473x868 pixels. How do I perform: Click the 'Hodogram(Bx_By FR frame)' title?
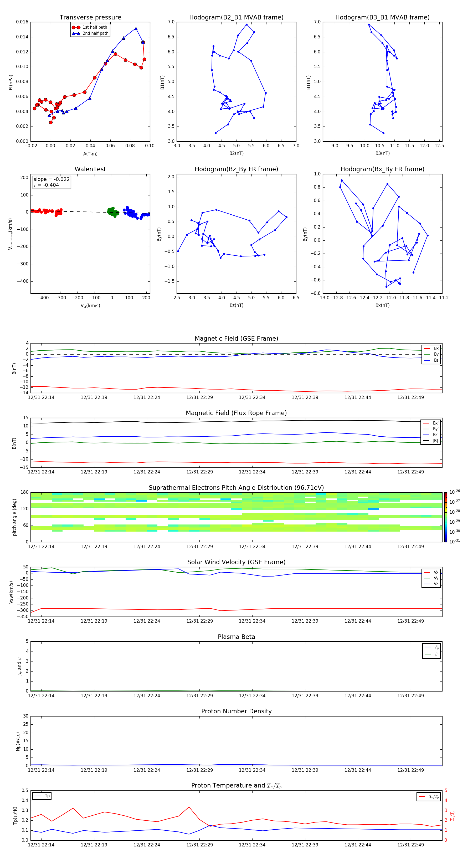[x=382, y=169]
